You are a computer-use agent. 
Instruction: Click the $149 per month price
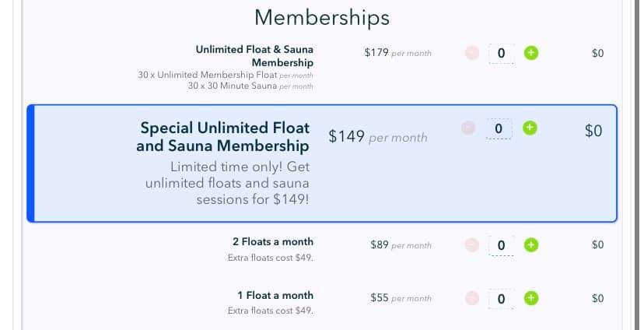click(377, 137)
